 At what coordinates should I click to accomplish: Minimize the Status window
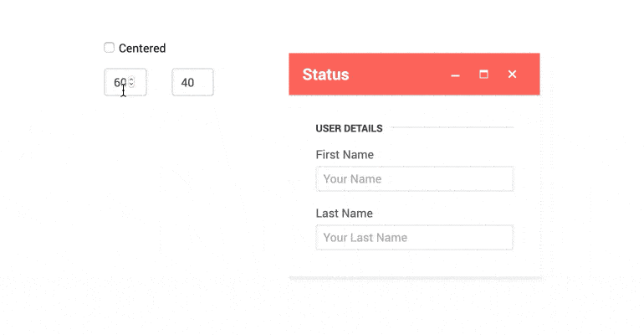(455, 75)
